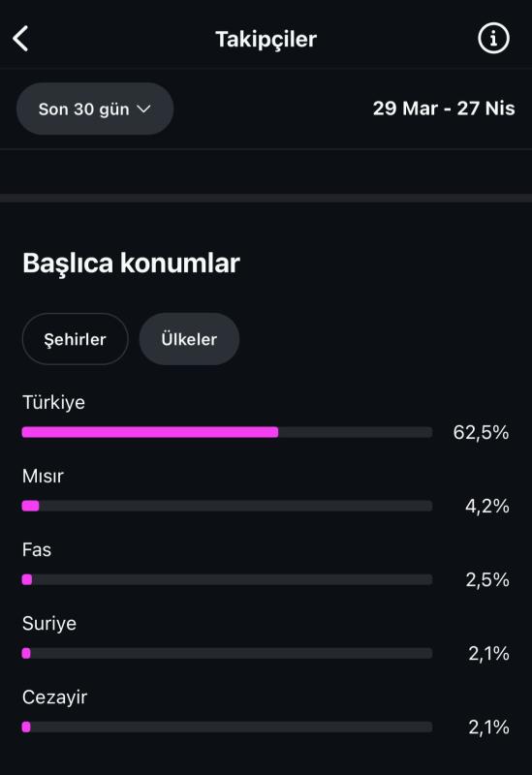
Task: Click the 29 Mar - 27 Nis date range
Action: tap(444, 108)
